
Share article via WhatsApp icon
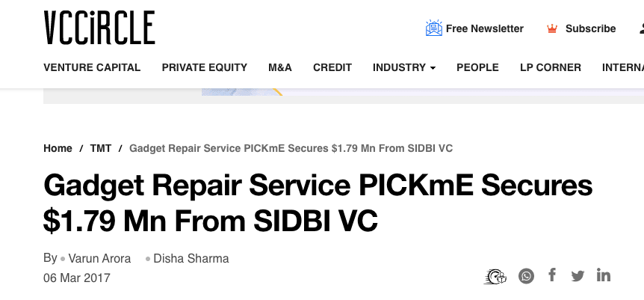click(x=526, y=276)
